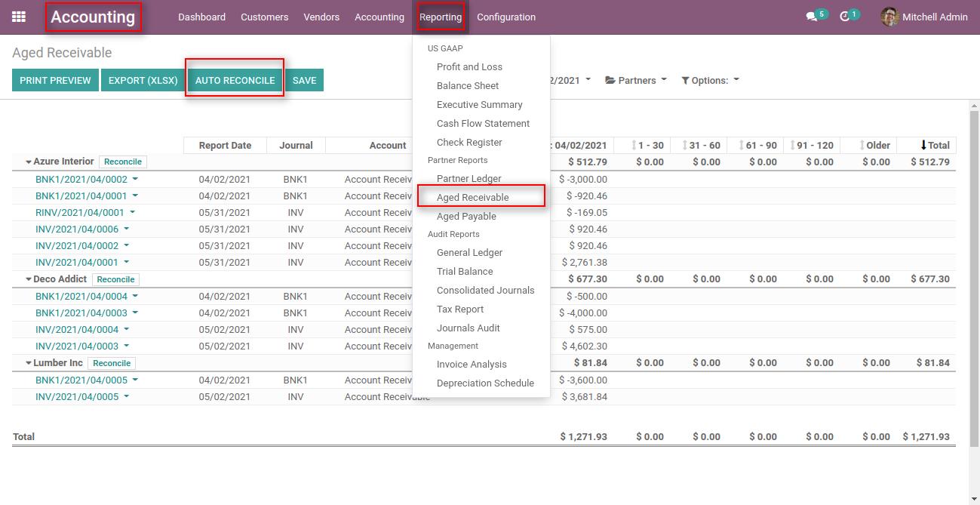Image resolution: width=980 pixels, height=505 pixels.
Task: Open caret menu beside BNK1/2021/04/0002
Action: pos(135,179)
